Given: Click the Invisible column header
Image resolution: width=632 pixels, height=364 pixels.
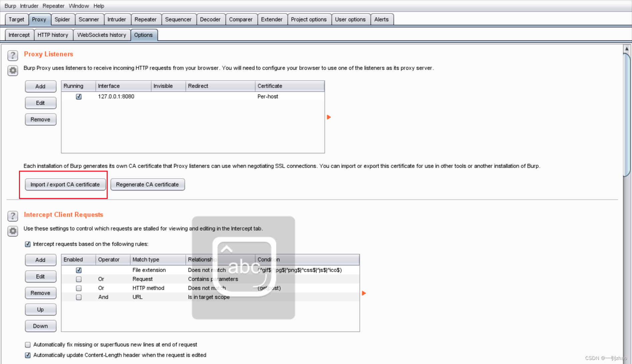Looking at the screenshot, I should click(168, 86).
